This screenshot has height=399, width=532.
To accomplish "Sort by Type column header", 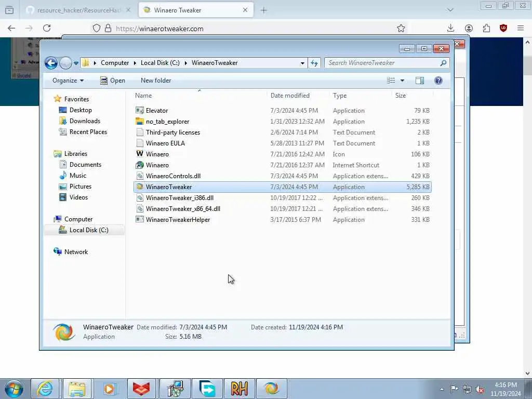I will tap(361, 96).
